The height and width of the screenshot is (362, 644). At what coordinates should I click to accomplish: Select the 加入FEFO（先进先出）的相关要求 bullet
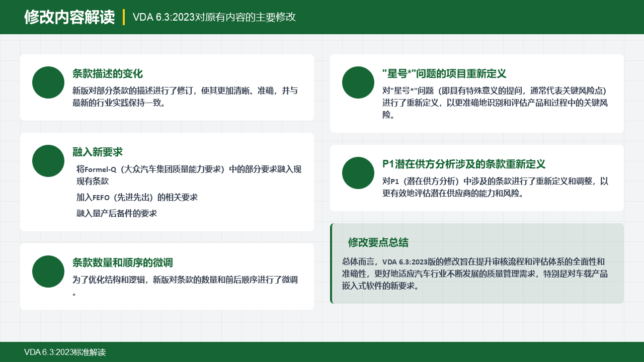(137, 198)
